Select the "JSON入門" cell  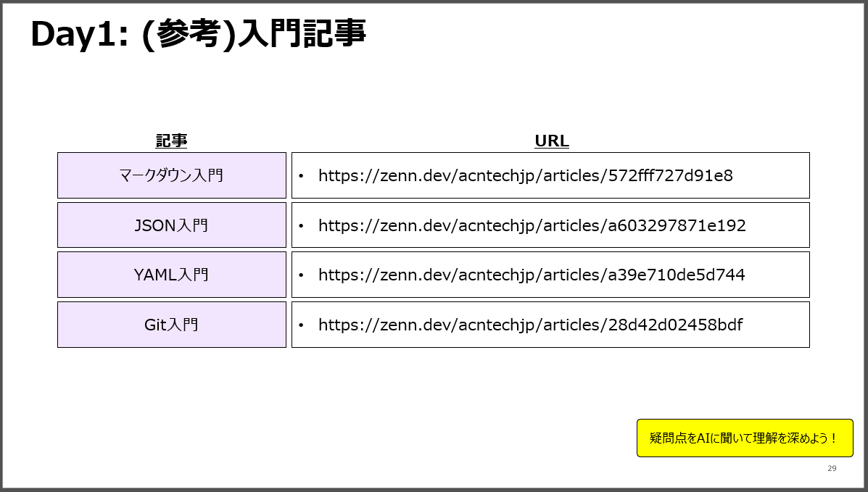172,225
